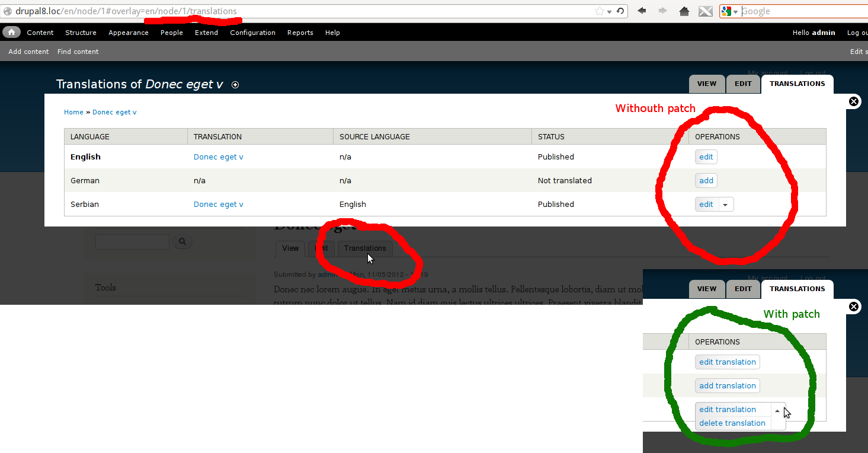The width and height of the screenshot is (868, 453).
Task: Click the reload icon in the address bar
Action: (621, 11)
